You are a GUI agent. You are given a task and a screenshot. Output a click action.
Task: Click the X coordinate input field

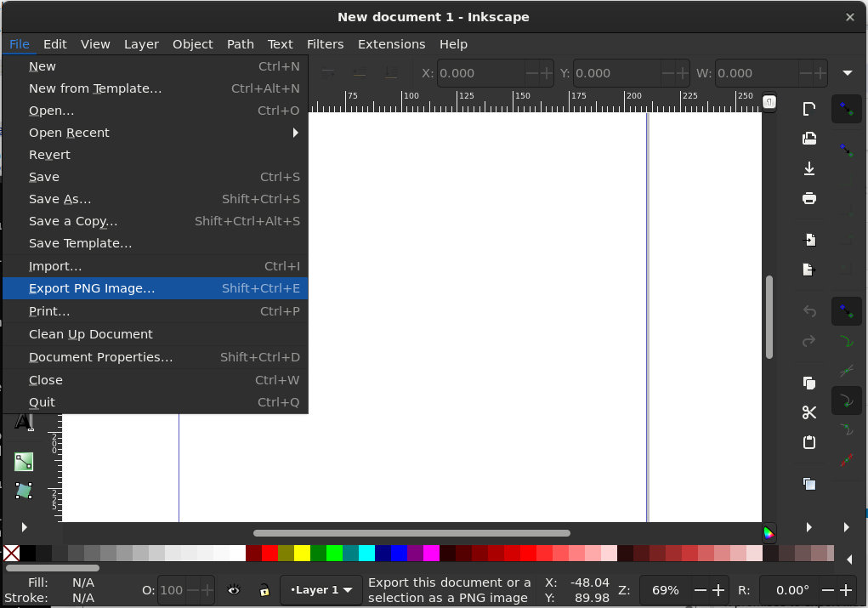[480, 73]
